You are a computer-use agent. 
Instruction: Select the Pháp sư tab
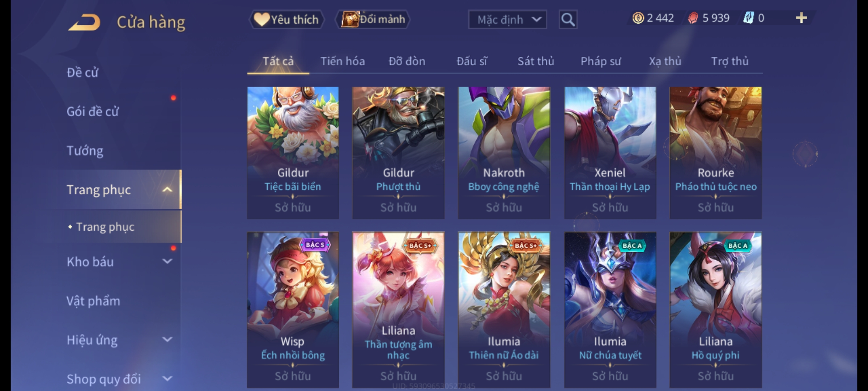(x=601, y=62)
